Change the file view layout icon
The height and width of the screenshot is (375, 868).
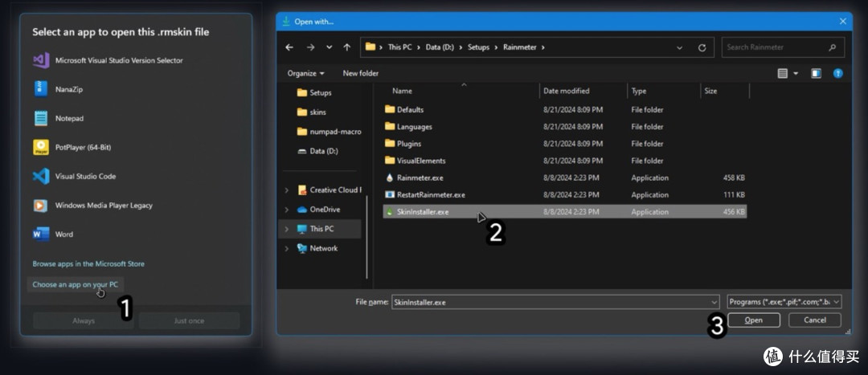(783, 74)
